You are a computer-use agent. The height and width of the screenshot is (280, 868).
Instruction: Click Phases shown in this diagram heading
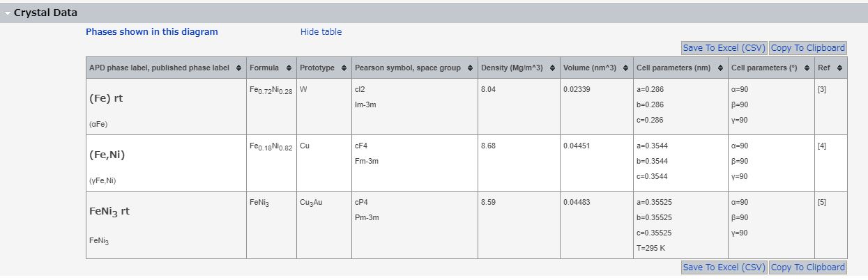point(152,31)
